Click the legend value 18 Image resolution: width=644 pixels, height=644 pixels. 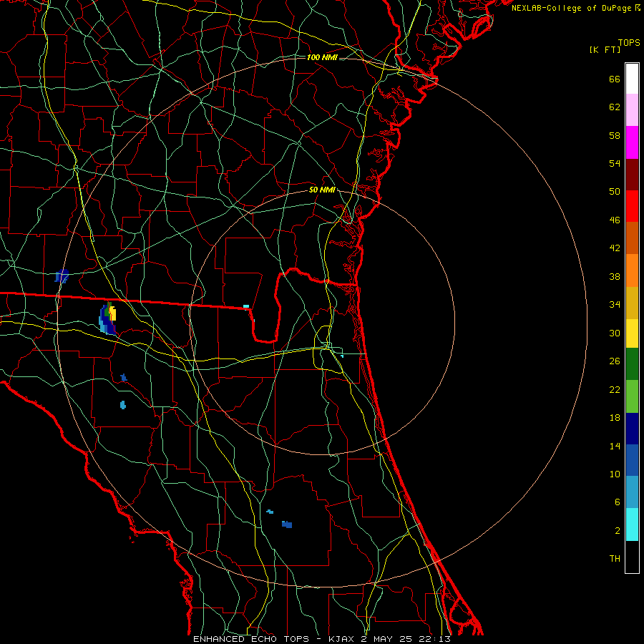tap(615, 418)
